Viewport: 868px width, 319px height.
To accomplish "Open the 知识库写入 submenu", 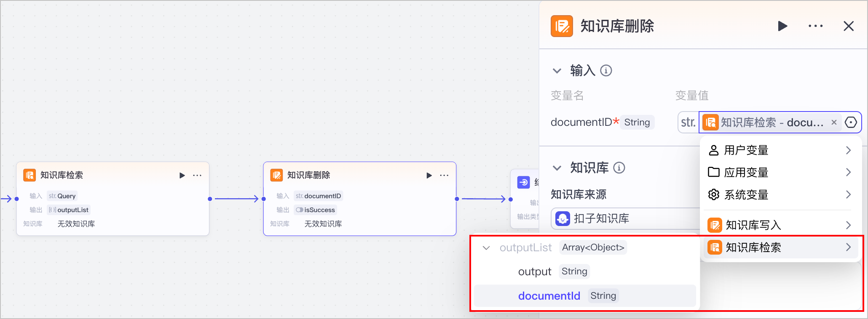I will tap(780, 225).
